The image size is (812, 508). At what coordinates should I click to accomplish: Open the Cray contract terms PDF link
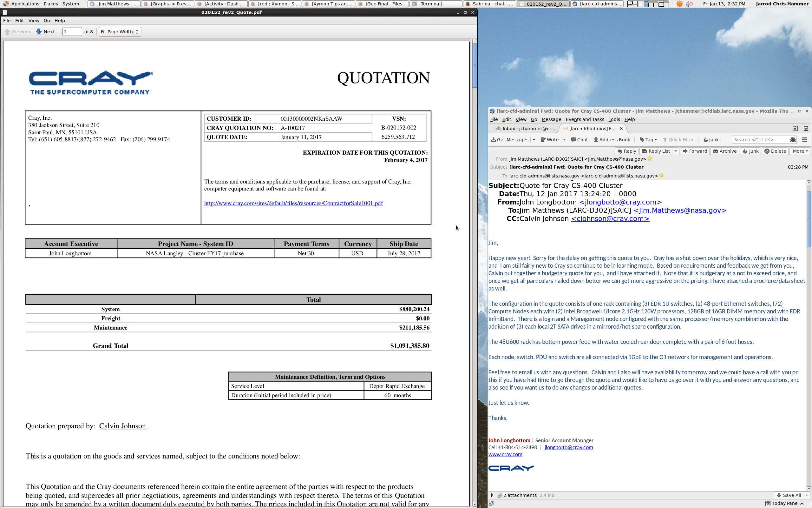pos(293,203)
